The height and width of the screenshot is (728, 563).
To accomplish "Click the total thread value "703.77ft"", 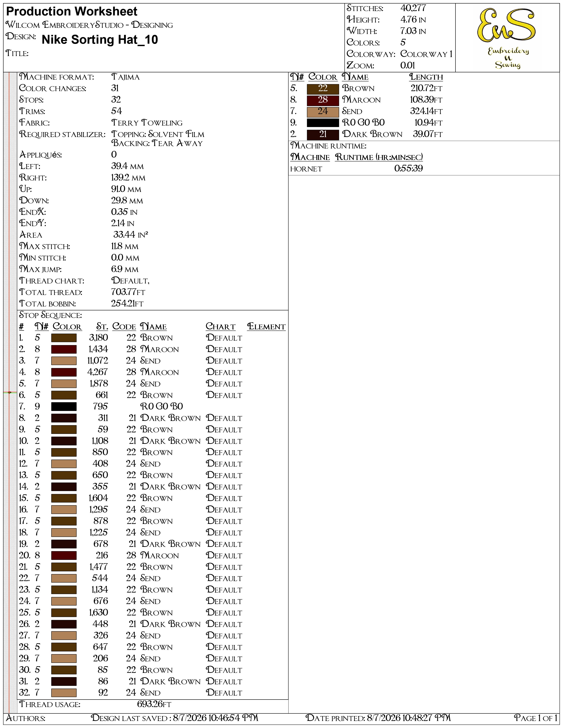I will [128, 292].
